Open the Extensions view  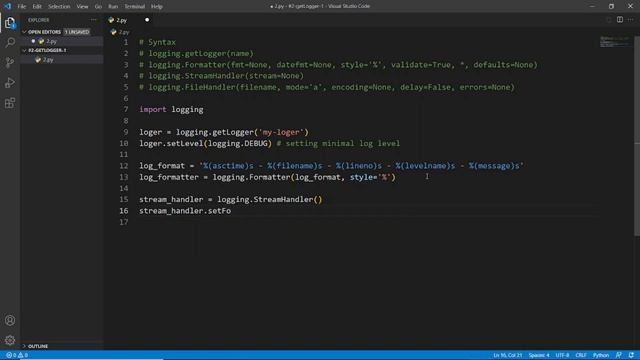point(10,103)
